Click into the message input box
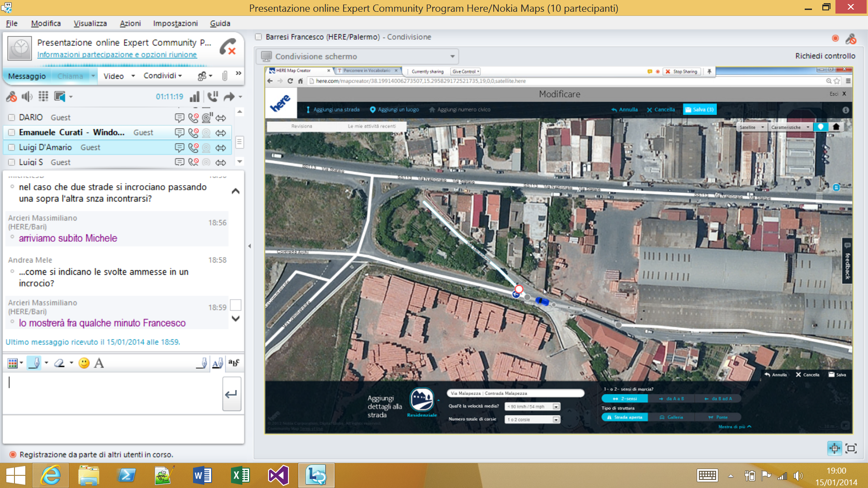 [x=113, y=393]
